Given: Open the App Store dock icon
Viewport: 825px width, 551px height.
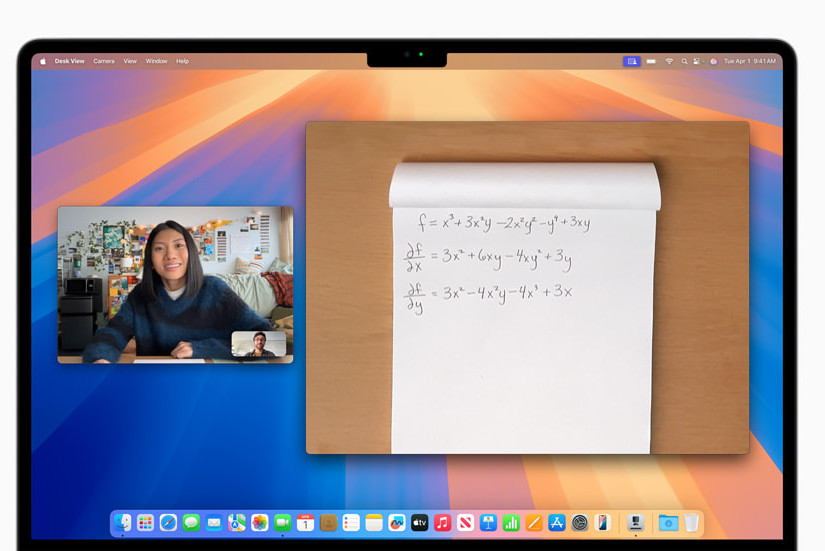Looking at the screenshot, I should (557, 523).
